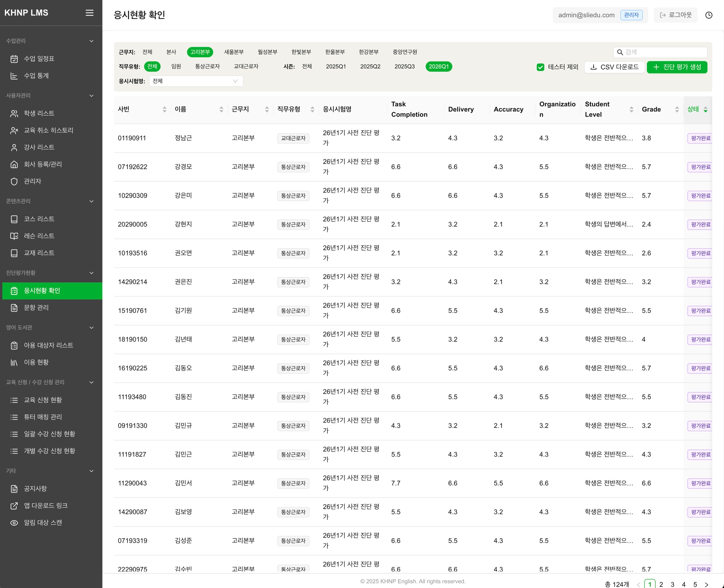Image resolution: width=724 pixels, height=588 pixels.
Task: Uncheck the 테스터 제외 checkbox
Action: 540,67
